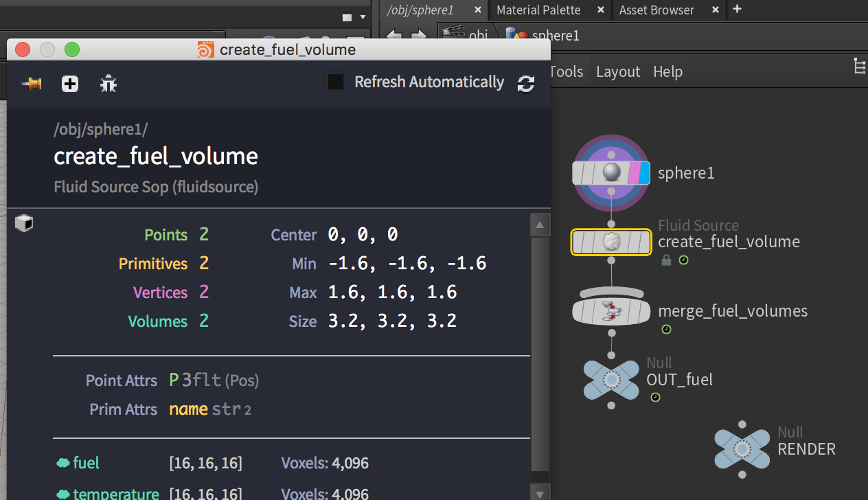This screenshot has width=868, height=500.
Task: Open the Layout menu
Action: 618,71
